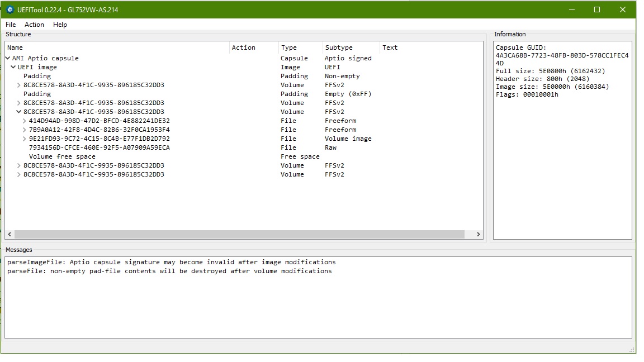Screen dimensions: 644x362
Task: Click the UEFITool app icon in title bar
Action: click(x=10, y=9)
